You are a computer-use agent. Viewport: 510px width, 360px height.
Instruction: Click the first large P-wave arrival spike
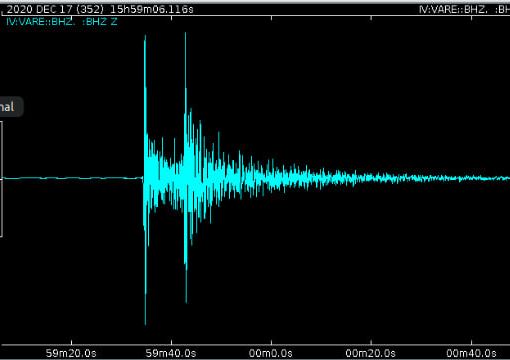click(145, 180)
